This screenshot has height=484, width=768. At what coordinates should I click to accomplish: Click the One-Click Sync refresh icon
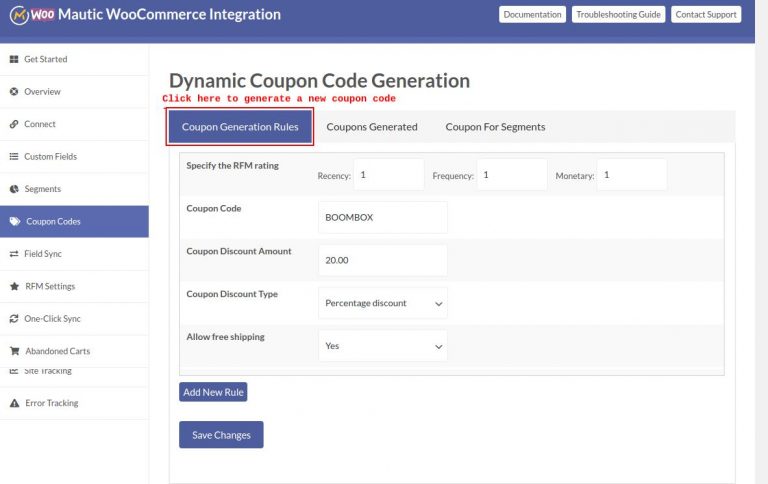click(x=14, y=318)
